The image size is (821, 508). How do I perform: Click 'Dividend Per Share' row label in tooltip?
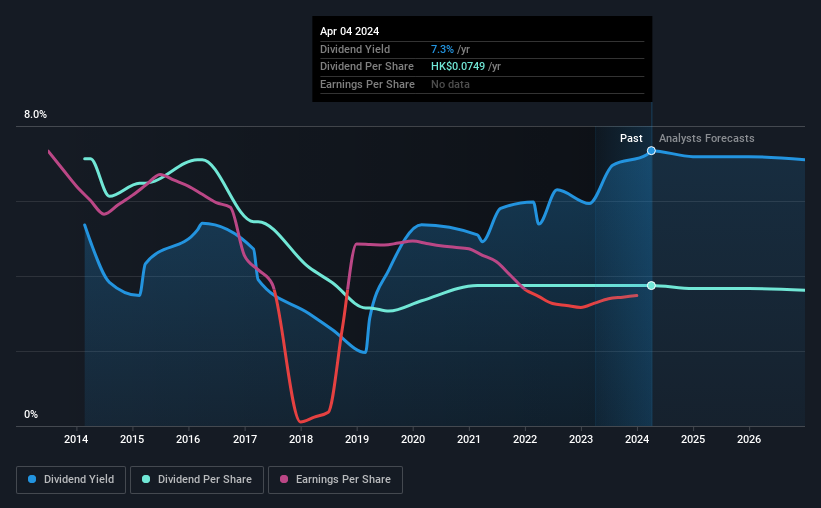click(367, 67)
